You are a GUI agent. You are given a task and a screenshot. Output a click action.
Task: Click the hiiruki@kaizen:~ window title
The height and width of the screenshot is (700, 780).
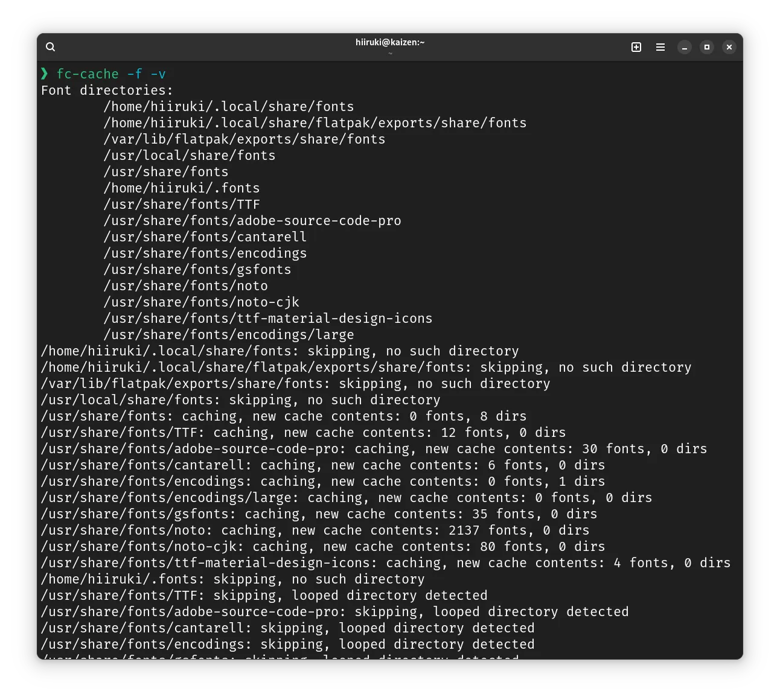click(x=390, y=42)
